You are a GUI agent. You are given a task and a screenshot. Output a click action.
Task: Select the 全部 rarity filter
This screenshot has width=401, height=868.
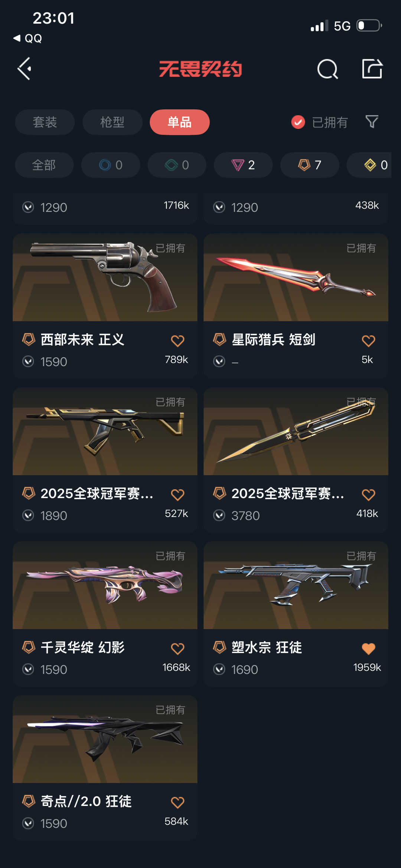44,165
